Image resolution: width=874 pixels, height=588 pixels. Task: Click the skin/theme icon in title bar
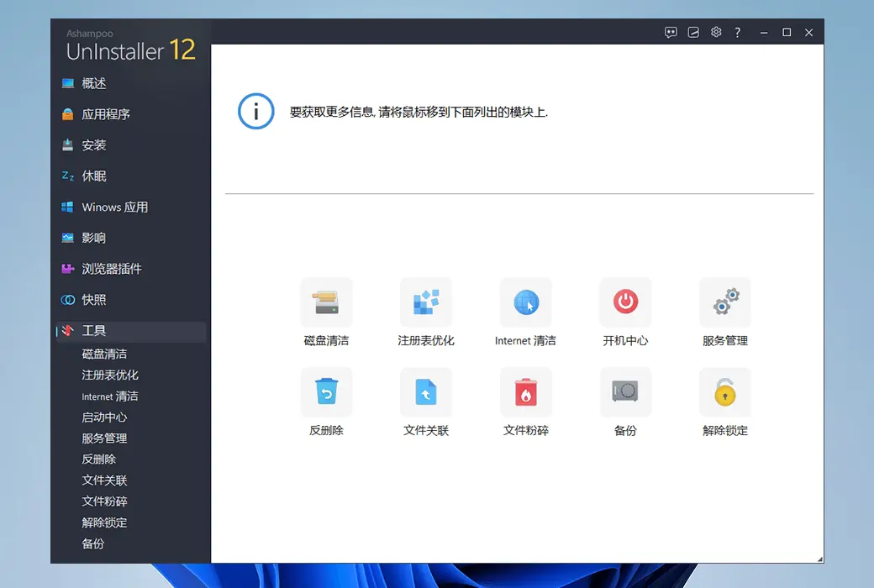(x=693, y=32)
